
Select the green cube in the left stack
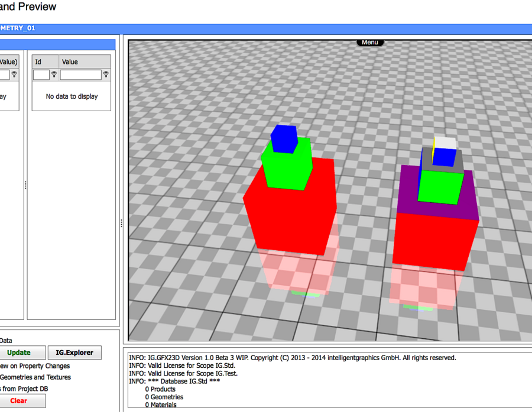click(x=288, y=170)
